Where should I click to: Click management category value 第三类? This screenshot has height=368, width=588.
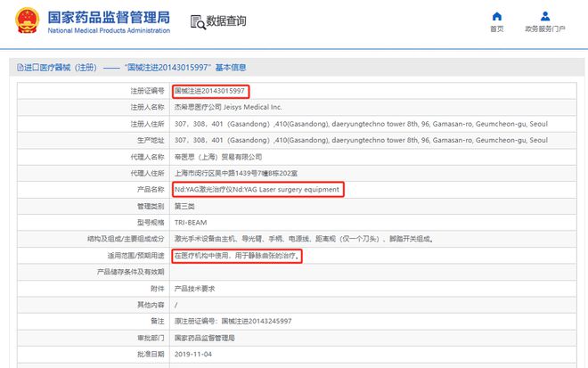pos(184,206)
